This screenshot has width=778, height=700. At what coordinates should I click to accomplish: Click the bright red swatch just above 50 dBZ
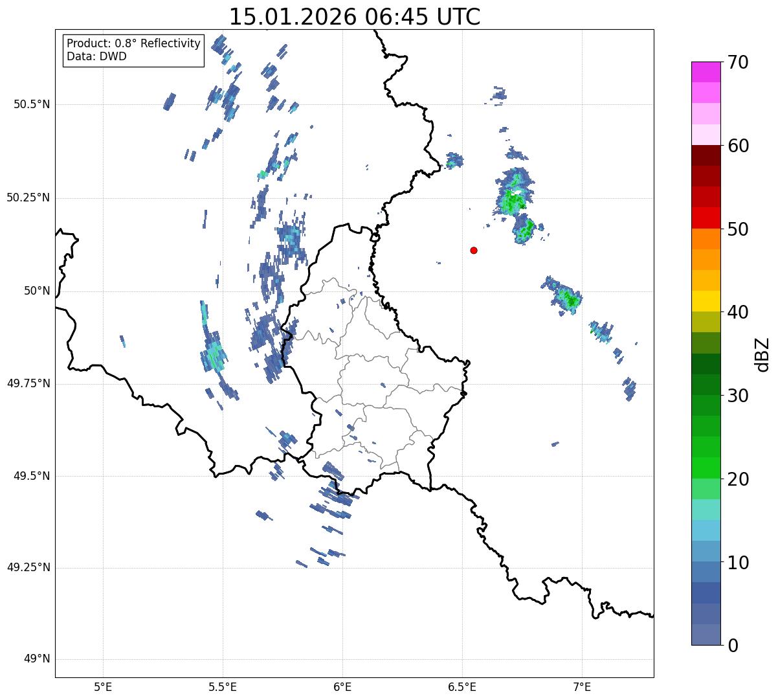click(706, 218)
